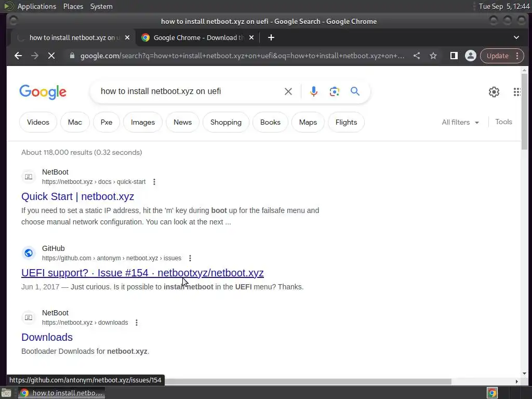Select Chrome window in the taskbar
The image size is (532, 399).
click(61, 393)
